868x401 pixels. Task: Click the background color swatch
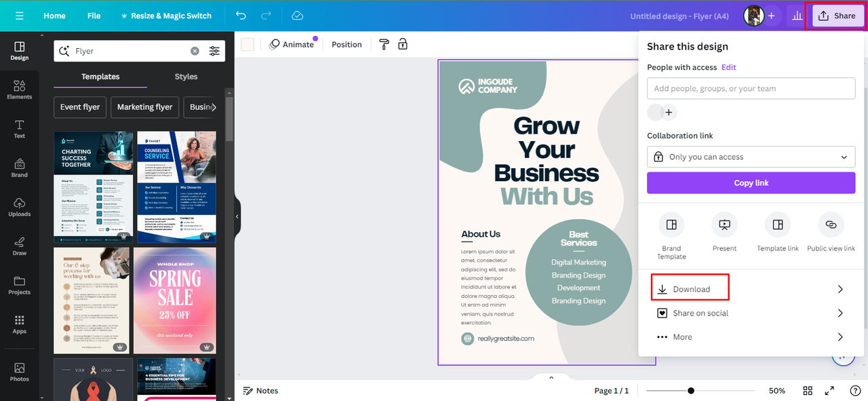click(248, 44)
